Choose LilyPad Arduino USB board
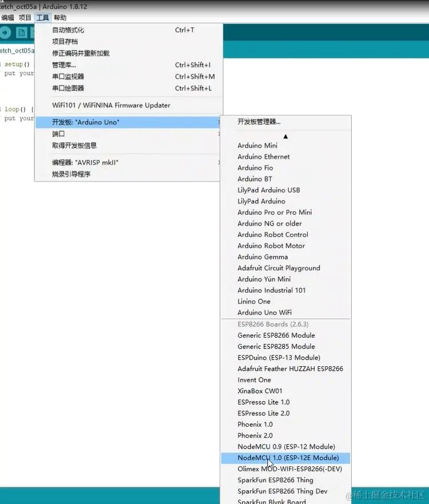Screen dimensions: 429x504 click(x=286, y=190)
